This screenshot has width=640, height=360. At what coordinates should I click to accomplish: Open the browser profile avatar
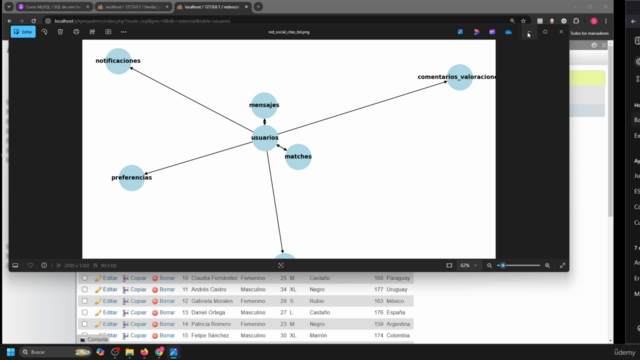(594, 21)
